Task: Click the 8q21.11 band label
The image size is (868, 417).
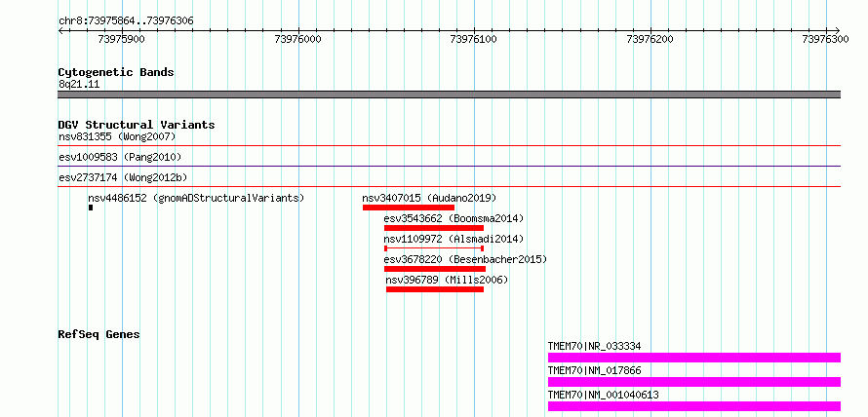Action: (79, 85)
